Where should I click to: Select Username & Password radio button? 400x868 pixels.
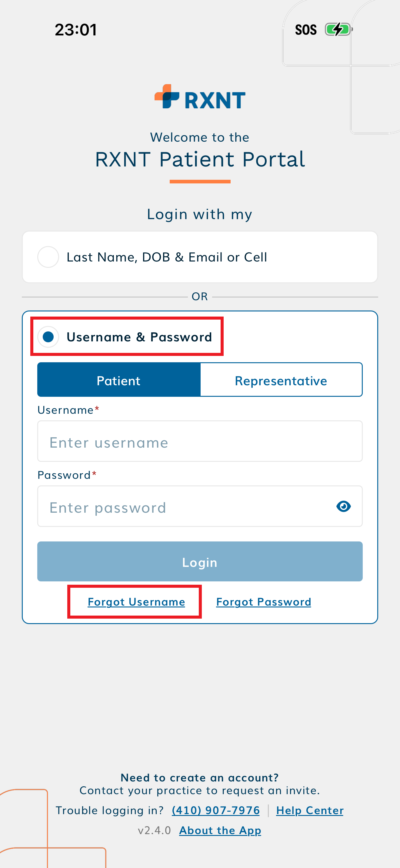pyautogui.click(x=48, y=337)
